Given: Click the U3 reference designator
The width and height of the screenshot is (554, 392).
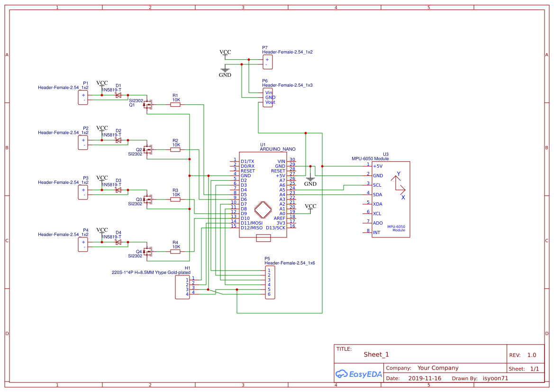Looking at the screenshot, I should point(386,155).
